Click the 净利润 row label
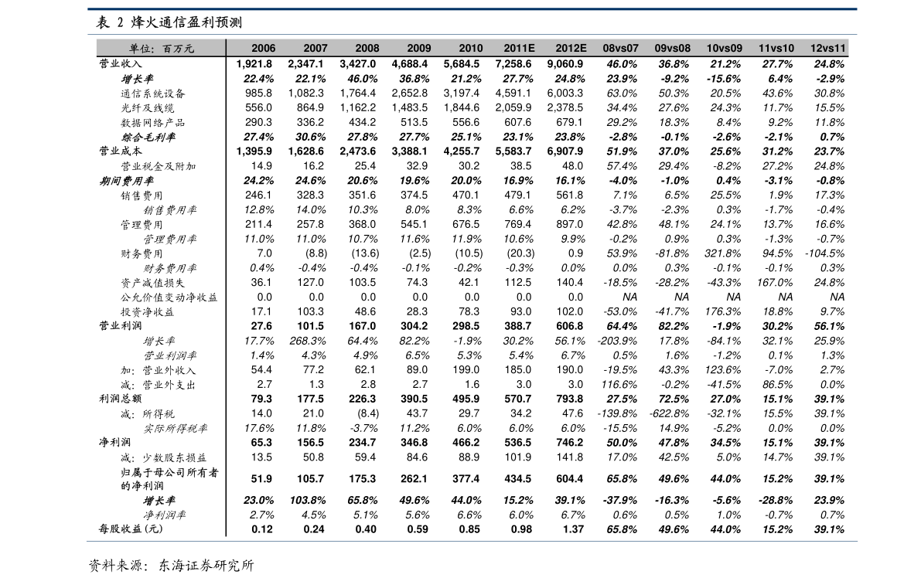Image resolution: width=921 pixels, height=588 pixels. tap(115, 442)
